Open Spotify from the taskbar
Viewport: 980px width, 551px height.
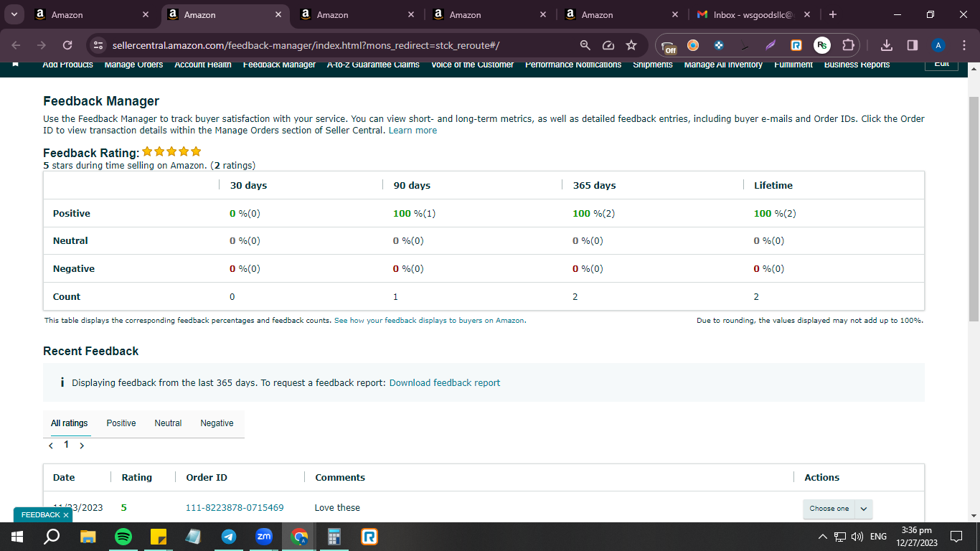pos(123,537)
